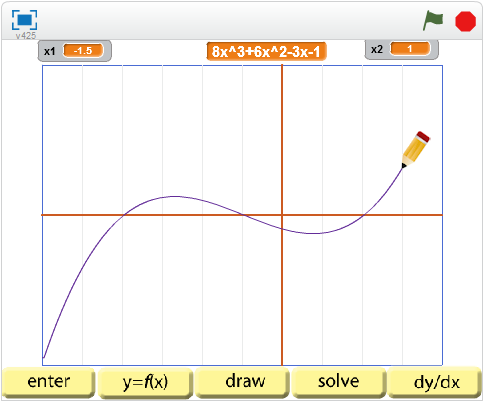The height and width of the screenshot is (402, 484).
Task: Click the x2 variable label
Action: [x=377, y=49]
